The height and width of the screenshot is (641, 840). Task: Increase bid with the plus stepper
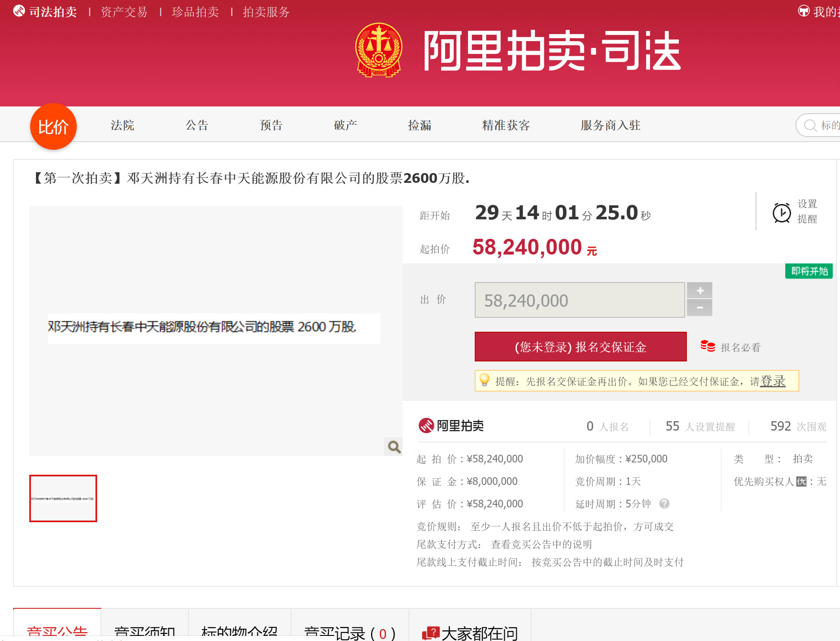pos(700,290)
